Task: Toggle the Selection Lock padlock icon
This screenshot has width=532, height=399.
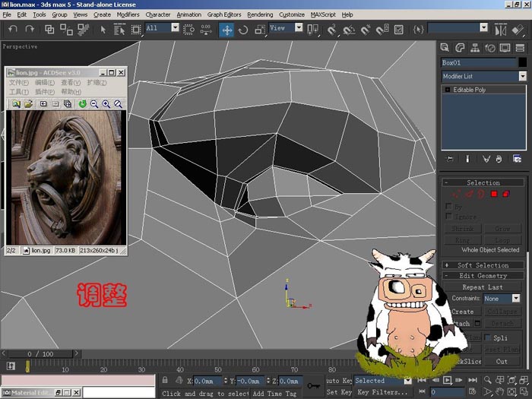Action: [x=165, y=380]
